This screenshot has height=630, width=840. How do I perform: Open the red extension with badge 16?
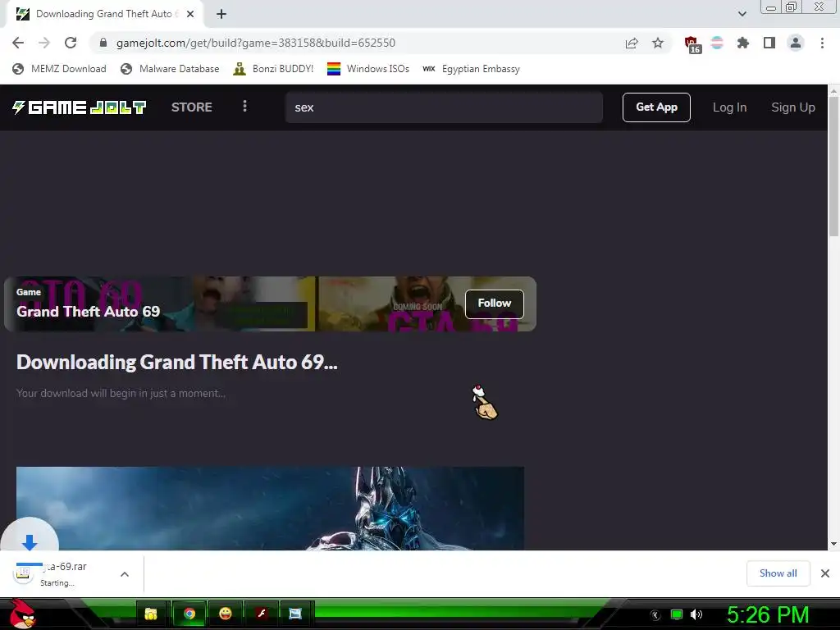(692, 44)
